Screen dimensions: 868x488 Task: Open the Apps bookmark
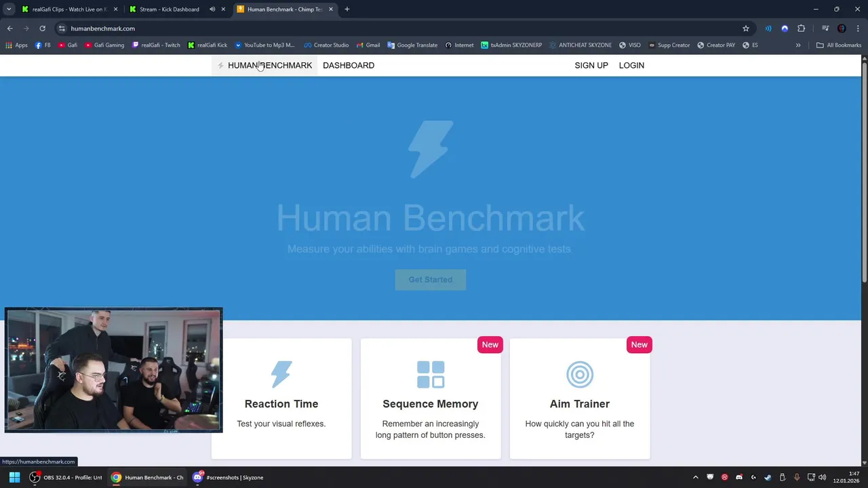pyautogui.click(x=17, y=45)
